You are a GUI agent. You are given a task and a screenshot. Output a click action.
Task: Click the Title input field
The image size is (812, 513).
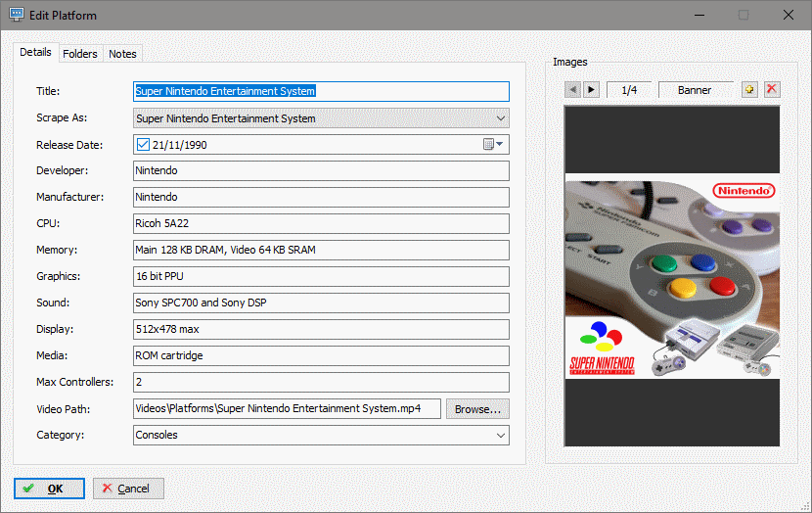coord(321,91)
